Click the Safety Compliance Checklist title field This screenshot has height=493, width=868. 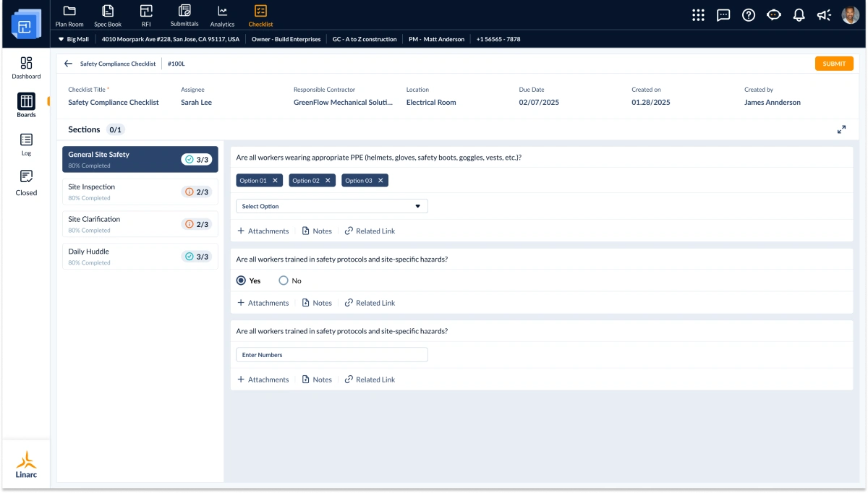114,103
